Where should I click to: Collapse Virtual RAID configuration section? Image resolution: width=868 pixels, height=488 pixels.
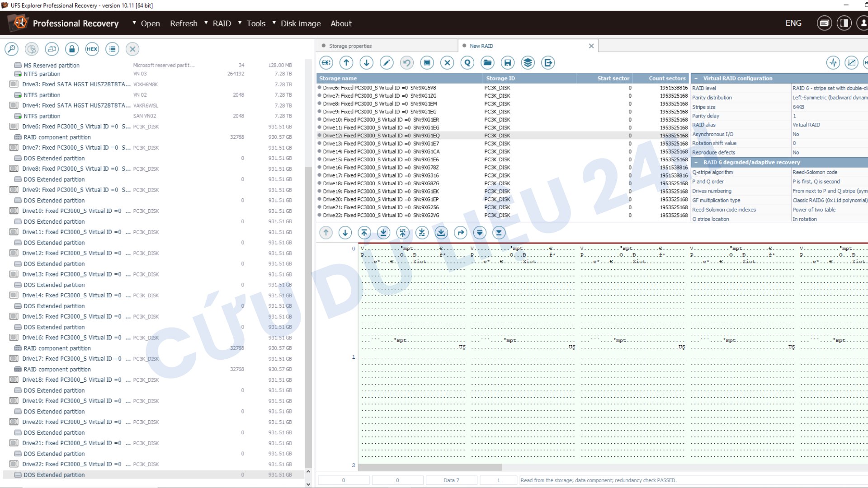tap(696, 79)
